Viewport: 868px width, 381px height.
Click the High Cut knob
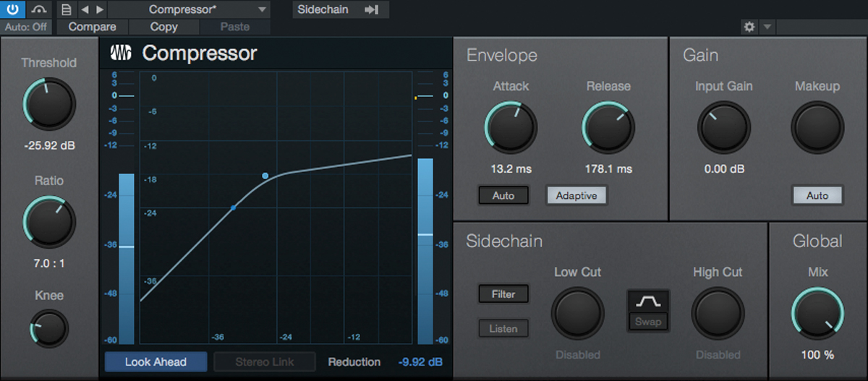click(x=718, y=314)
